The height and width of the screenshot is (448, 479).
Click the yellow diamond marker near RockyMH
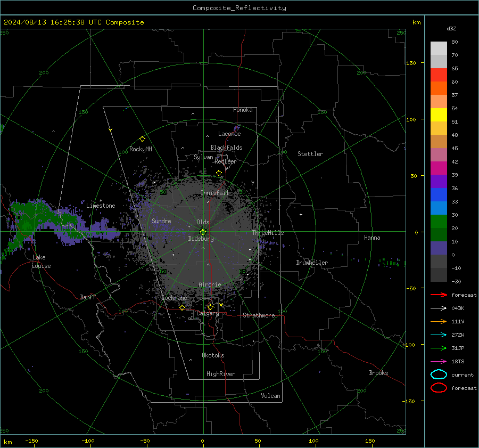[142, 139]
